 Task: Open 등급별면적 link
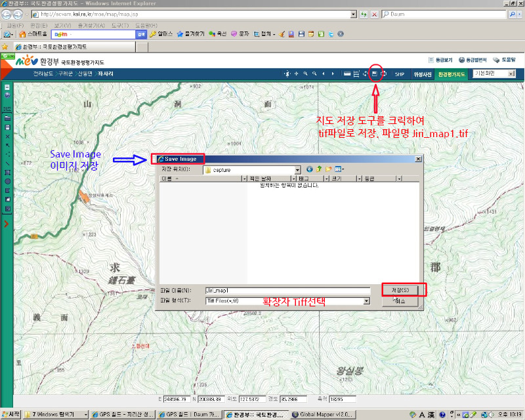(472, 60)
